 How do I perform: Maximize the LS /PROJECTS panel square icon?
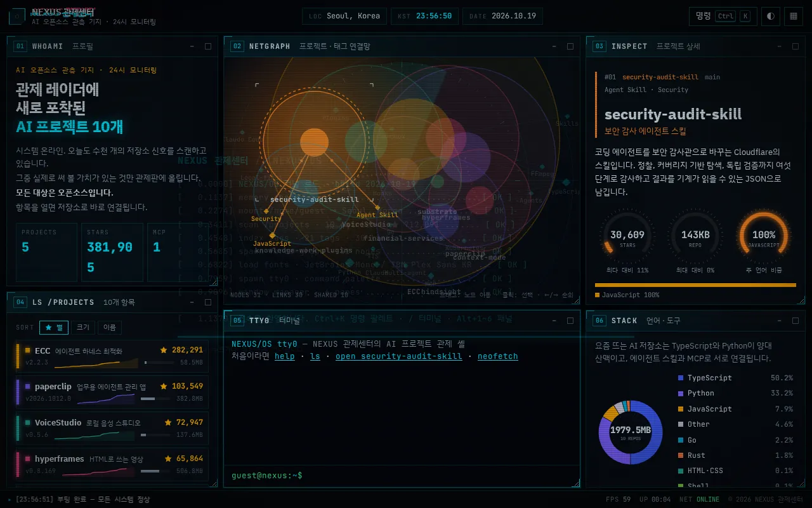(208, 302)
